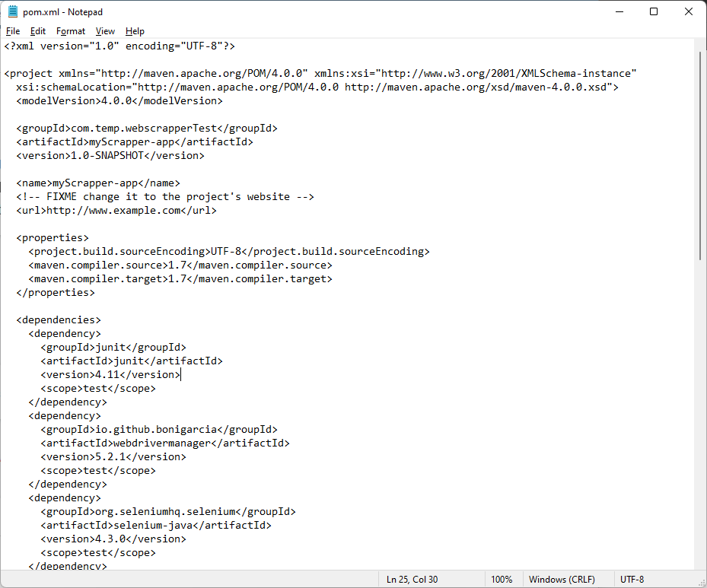Click the UTF-8 encoding status indicator
Image resolution: width=707 pixels, height=588 pixels.
tap(632, 580)
